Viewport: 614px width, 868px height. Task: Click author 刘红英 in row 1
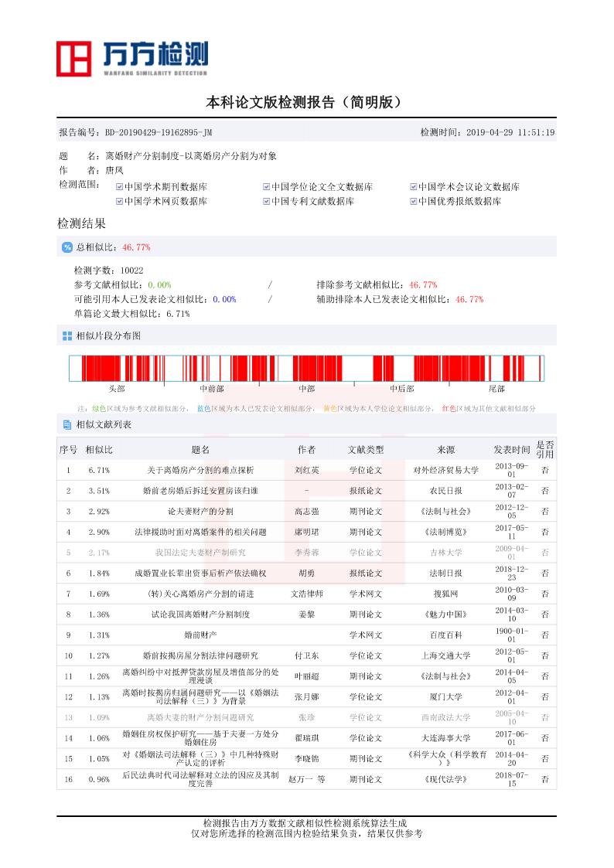307,471
